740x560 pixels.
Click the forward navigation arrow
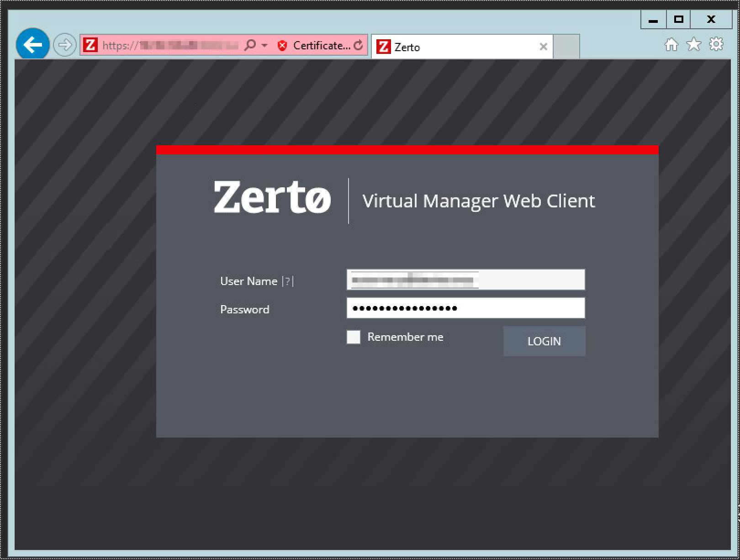click(64, 44)
